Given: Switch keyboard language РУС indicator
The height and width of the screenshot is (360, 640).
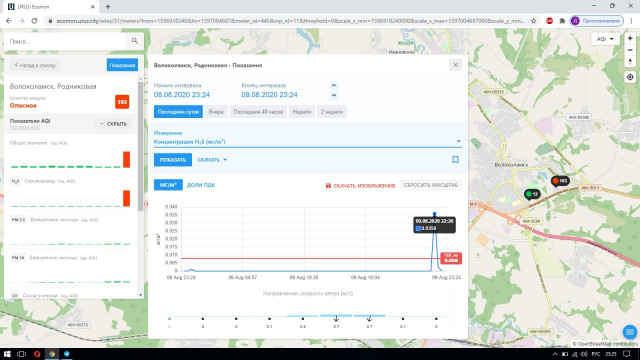Looking at the screenshot, I should (x=596, y=354).
